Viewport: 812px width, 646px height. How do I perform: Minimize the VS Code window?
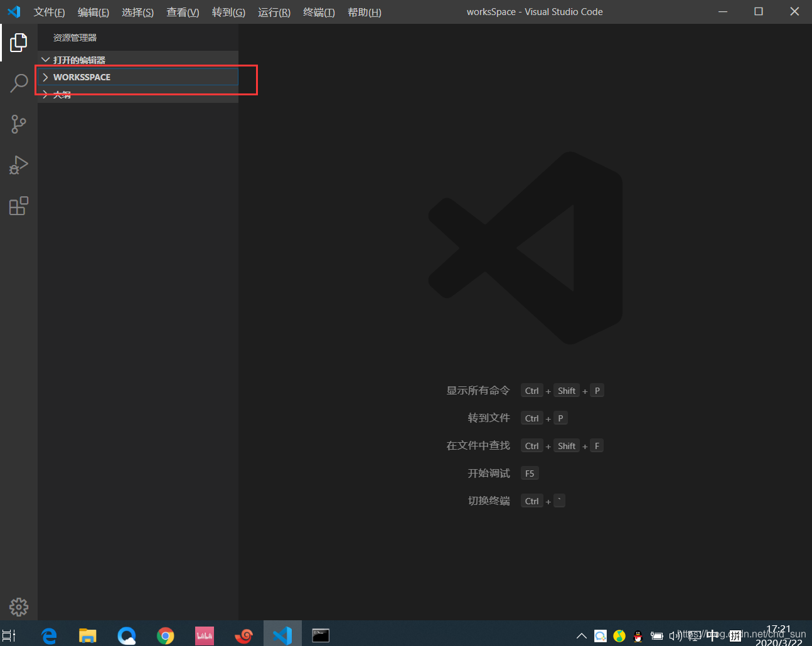723,12
